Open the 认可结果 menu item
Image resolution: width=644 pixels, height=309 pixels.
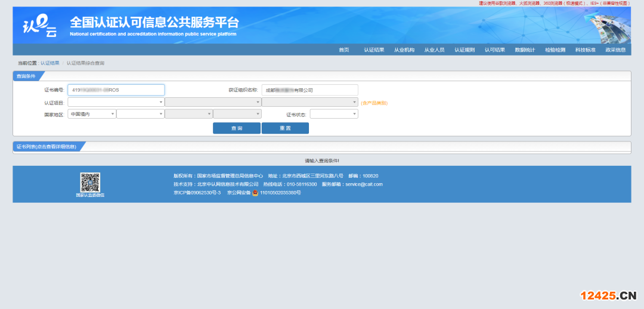(x=494, y=50)
